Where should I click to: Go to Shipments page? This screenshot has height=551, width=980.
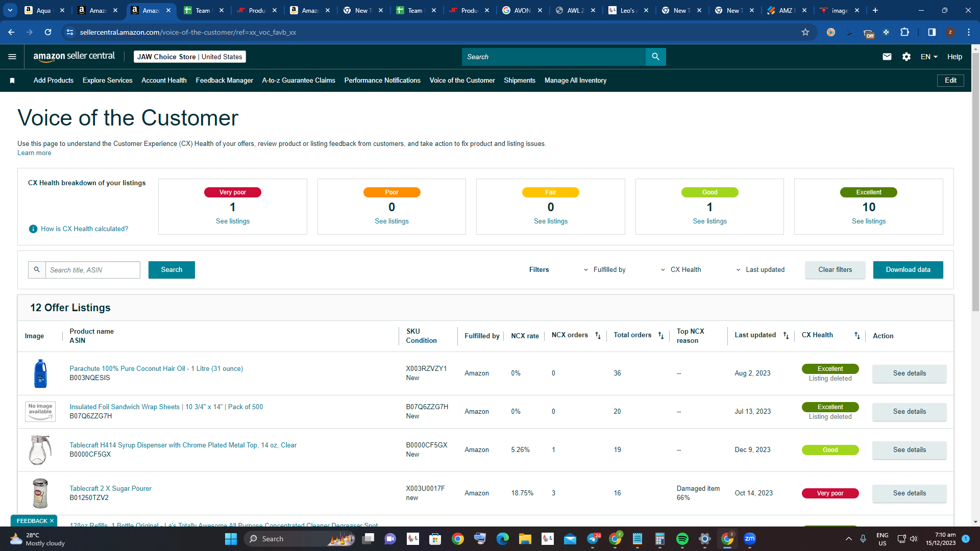click(520, 81)
